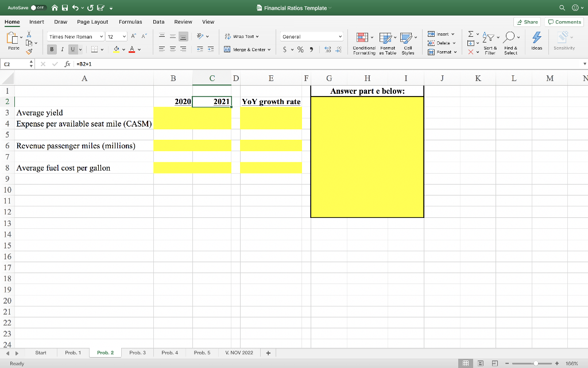Decrease cell indent

pyautogui.click(x=200, y=49)
